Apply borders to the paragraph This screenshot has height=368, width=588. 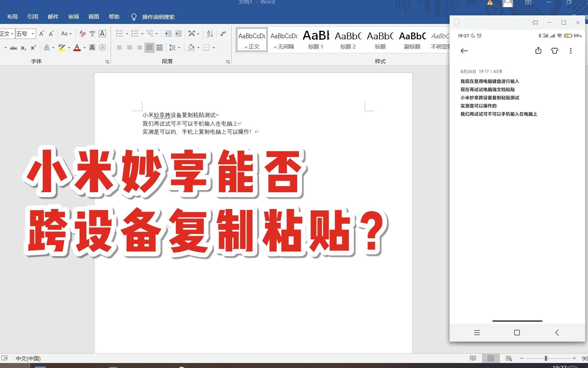(x=206, y=48)
